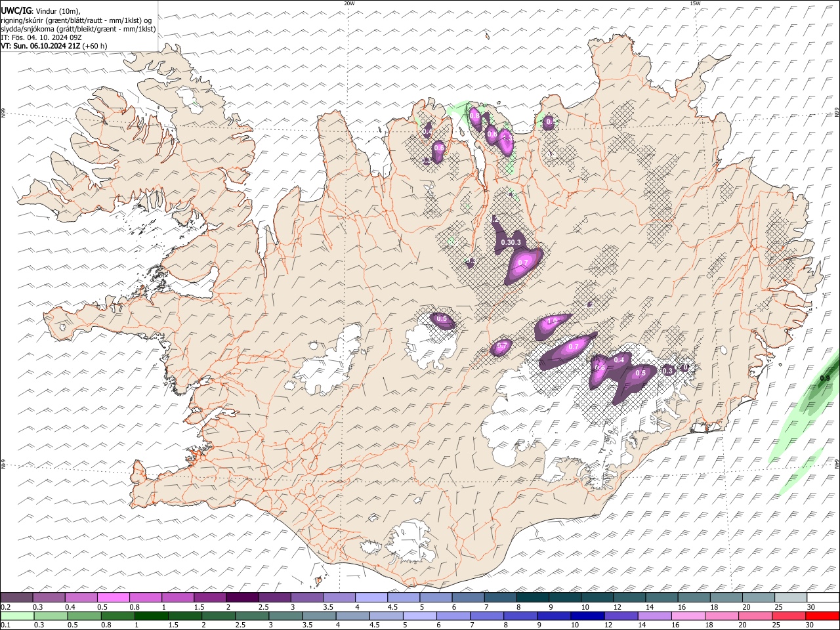This screenshot has width=840, height=630.
Task: Select the lavender 4 swatch on the top legend row
Action: pos(370,597)
